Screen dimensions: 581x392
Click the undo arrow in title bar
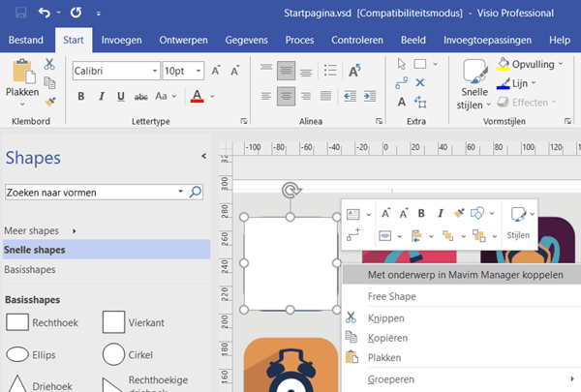[44, 14]
